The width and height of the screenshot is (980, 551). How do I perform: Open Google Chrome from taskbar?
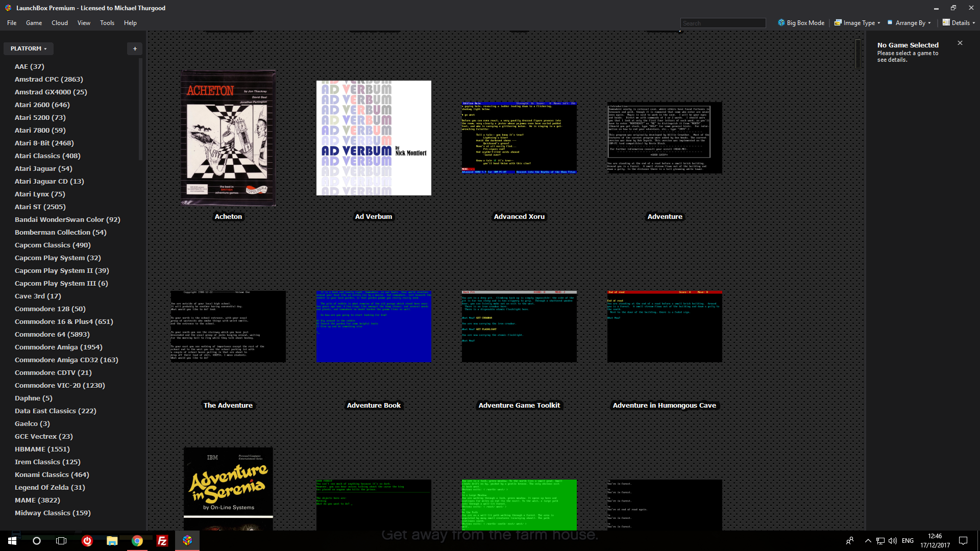click(137, 541)
